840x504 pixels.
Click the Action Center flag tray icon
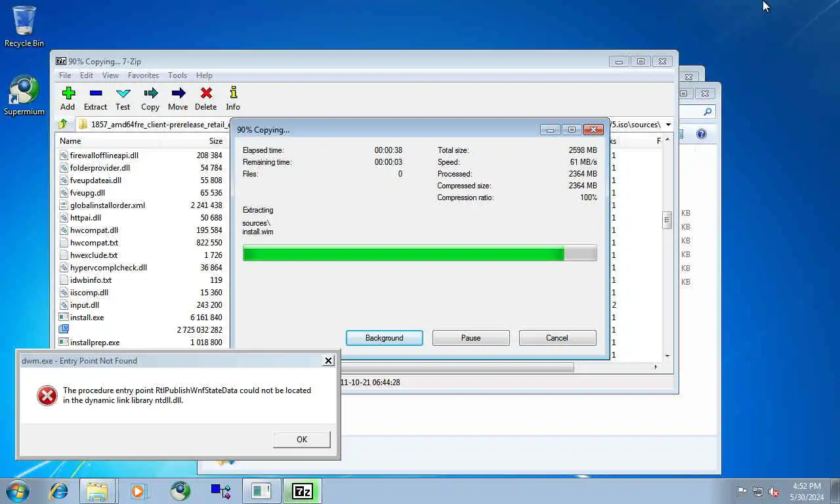pyautogui.click(x=742, y=492)
